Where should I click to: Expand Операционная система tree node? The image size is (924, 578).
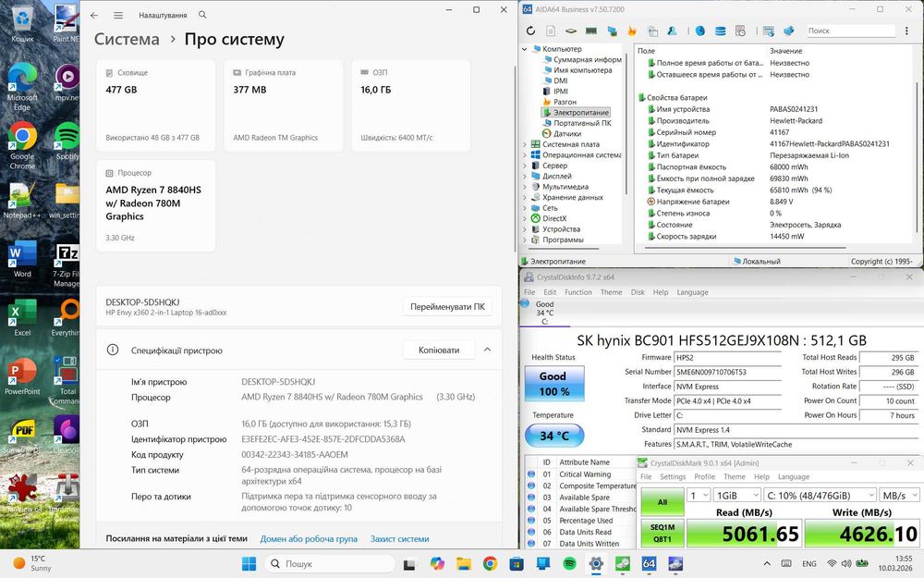coord(525,155)
